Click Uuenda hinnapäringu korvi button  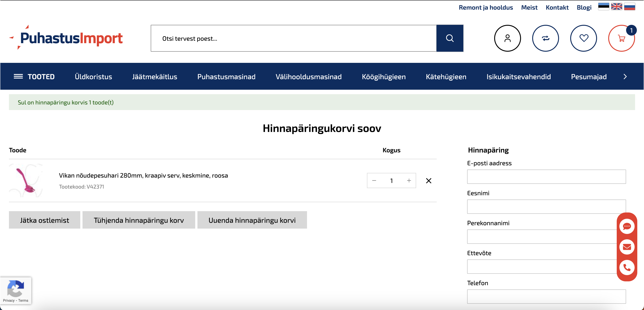252,220
